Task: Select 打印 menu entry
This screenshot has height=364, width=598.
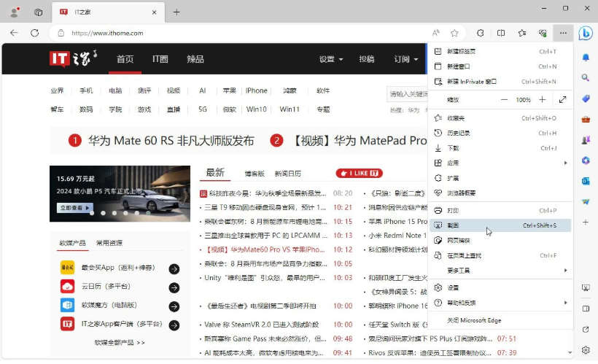Action: point(500,211)
